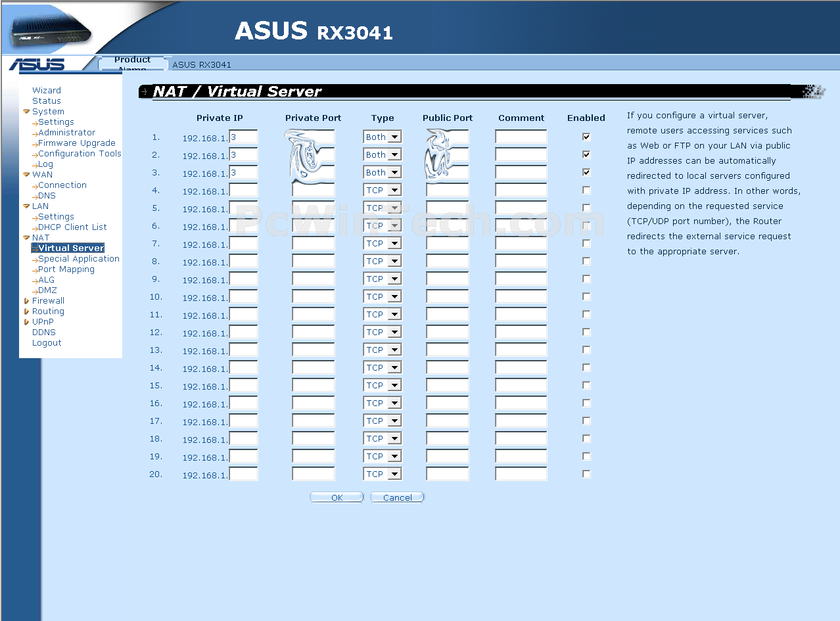Open the DMZ page
This screenshot has height=621, width=840.
(47, 290)
